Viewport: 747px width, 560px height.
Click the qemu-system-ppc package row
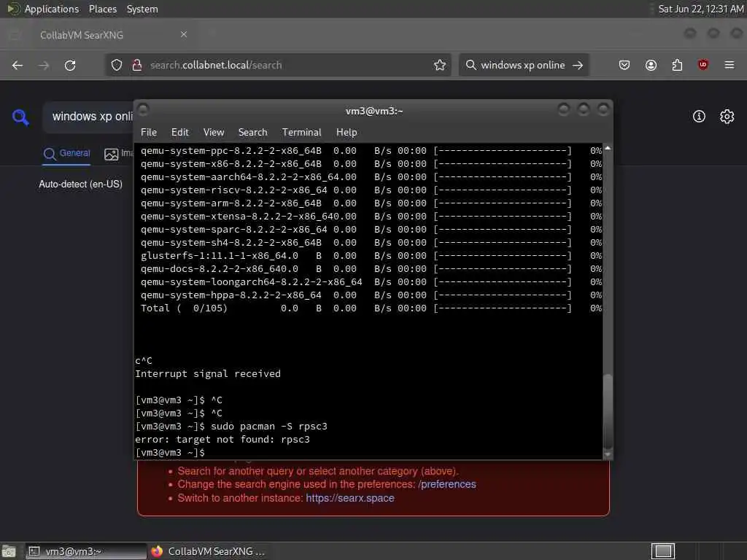click(371, 150)
